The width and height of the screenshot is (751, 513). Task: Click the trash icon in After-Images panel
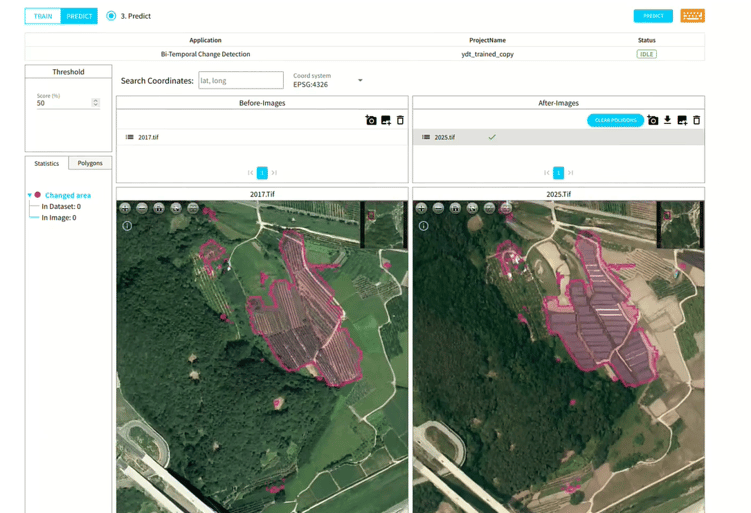pos(697,120)
